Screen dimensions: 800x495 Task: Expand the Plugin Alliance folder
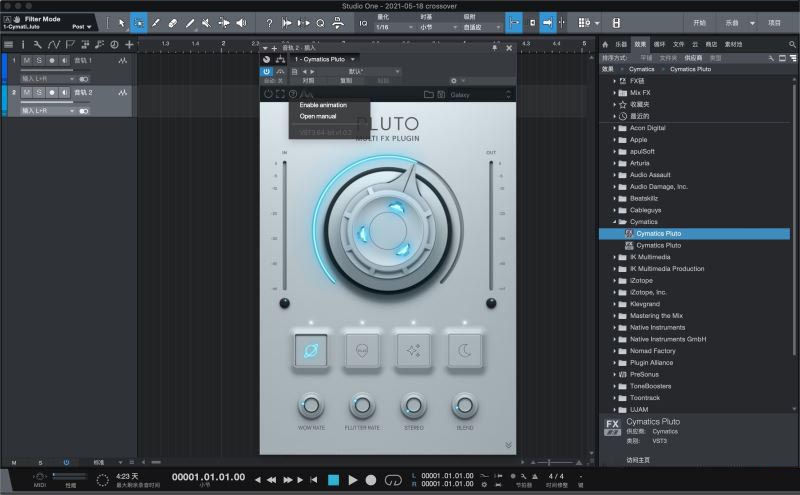coord(615,363)
